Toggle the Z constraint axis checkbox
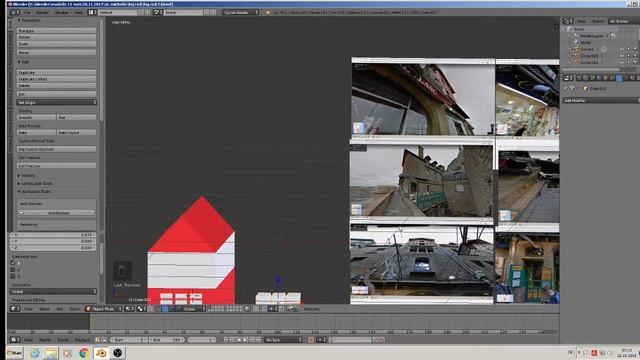Viewport: 640px width, 360px height. pos(13,276)
